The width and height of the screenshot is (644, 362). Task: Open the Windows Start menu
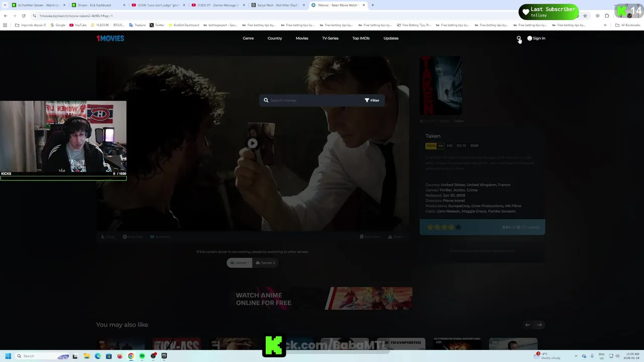pyautogui.click(x=8, y=356)
